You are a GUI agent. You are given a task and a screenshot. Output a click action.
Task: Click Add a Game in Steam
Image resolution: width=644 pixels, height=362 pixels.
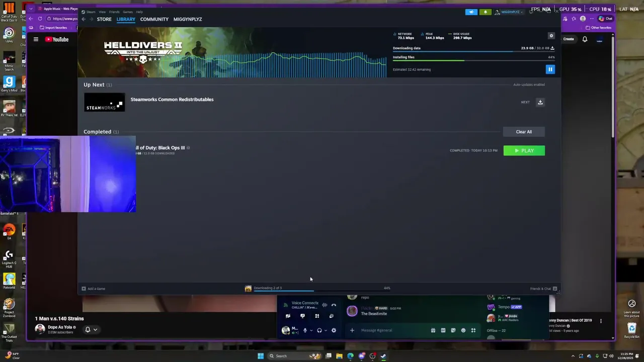[x=94, y=289]
